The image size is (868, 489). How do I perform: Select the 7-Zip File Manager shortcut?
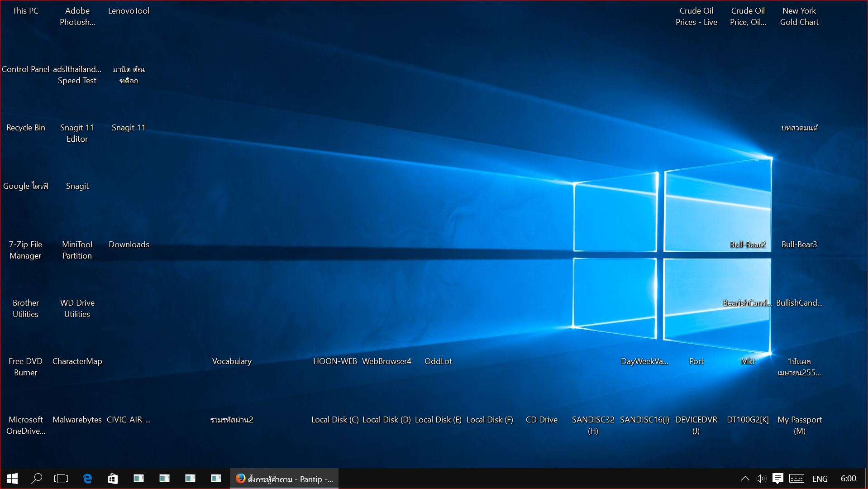(26, 250)
